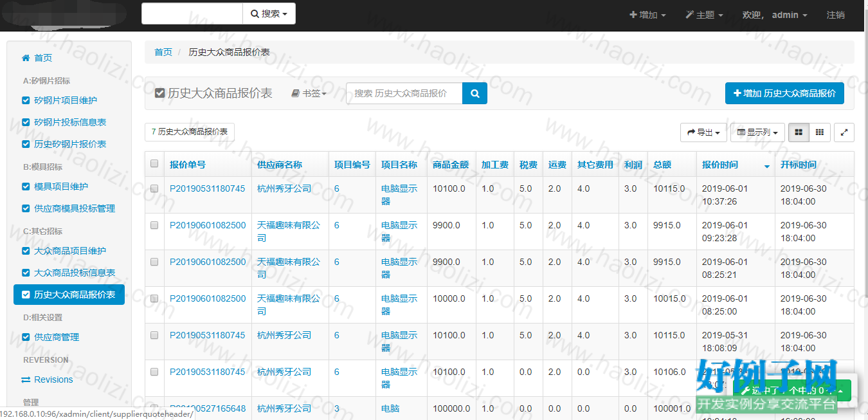Click the 增加 历史大众商品报价 button

pos(784,93)
